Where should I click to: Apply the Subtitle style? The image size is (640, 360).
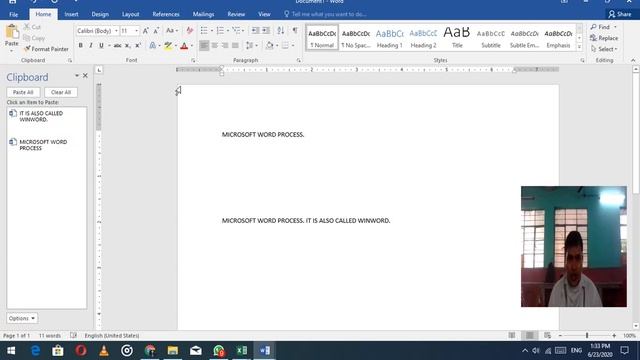click(x=491, y=38)
